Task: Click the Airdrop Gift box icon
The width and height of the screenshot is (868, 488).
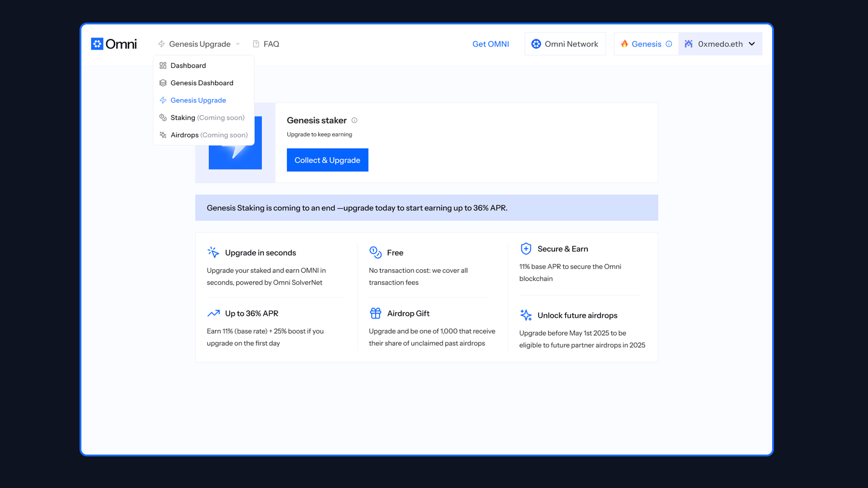Action: (x=375, y=313)
